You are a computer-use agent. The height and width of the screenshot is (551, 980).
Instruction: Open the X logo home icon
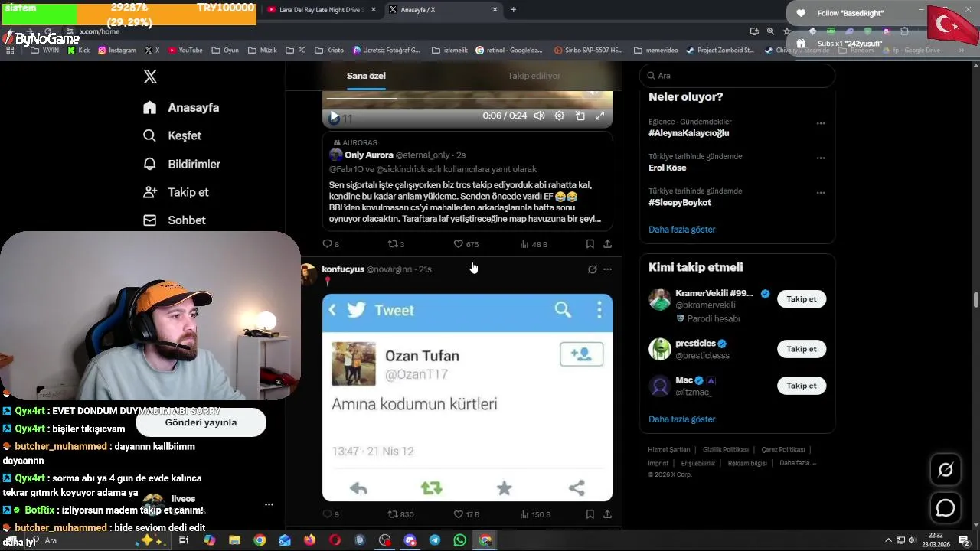pyautogui.click(x=151, y=77)
